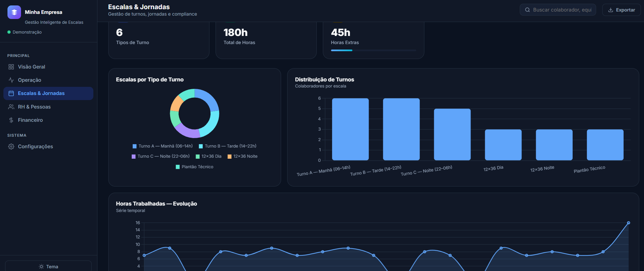Image resolution: width=644 pixels, height=271 pixels.
Task: Open Financeiro dollar sign icon
Action: click(x=11, y=120)
